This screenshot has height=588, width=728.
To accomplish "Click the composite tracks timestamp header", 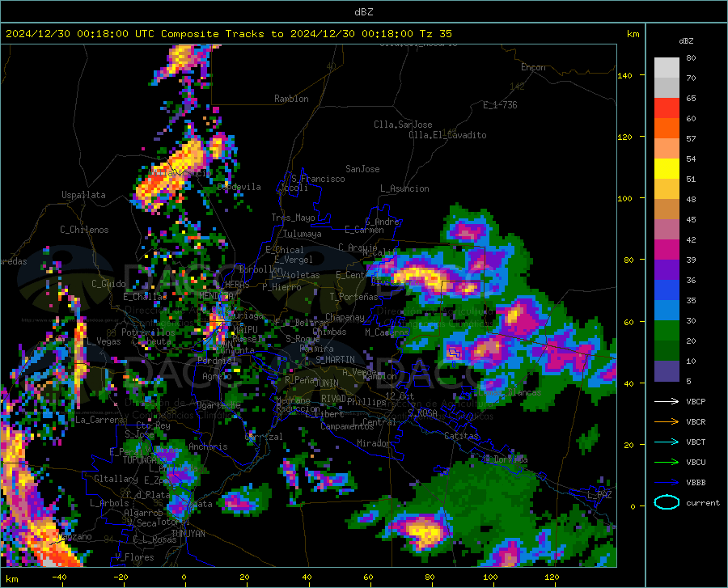I will coord(228,34).
